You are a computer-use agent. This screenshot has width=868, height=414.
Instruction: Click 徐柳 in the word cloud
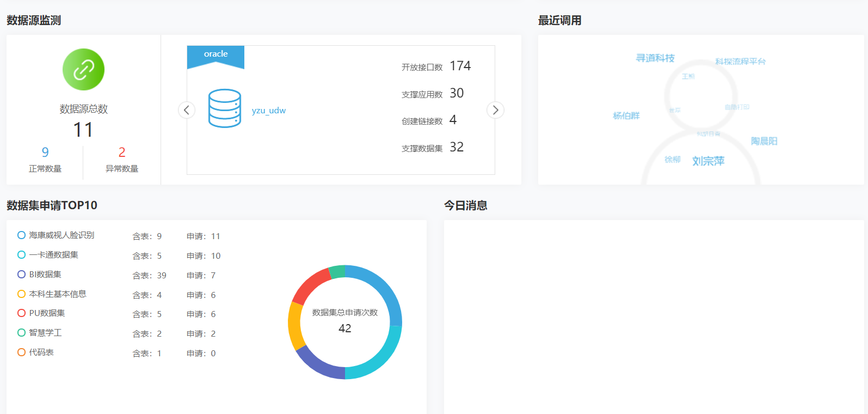click(x=673, y=160)
